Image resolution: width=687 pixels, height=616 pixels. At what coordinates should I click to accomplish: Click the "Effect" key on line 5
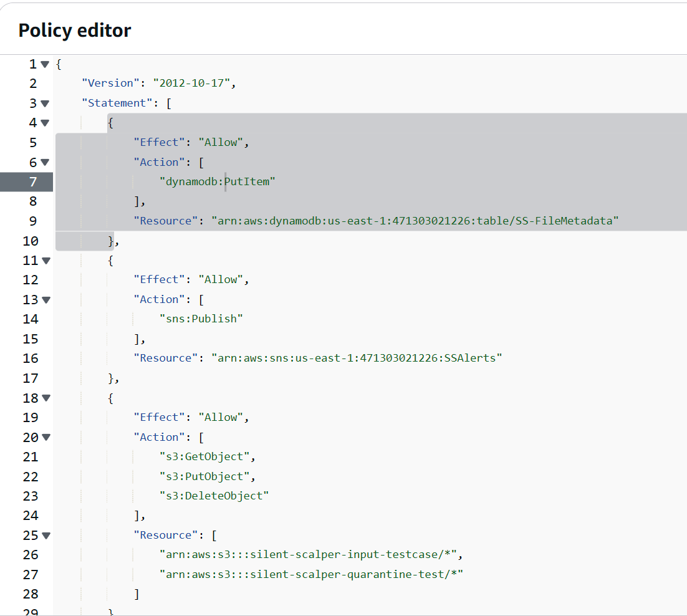point(159,142)
